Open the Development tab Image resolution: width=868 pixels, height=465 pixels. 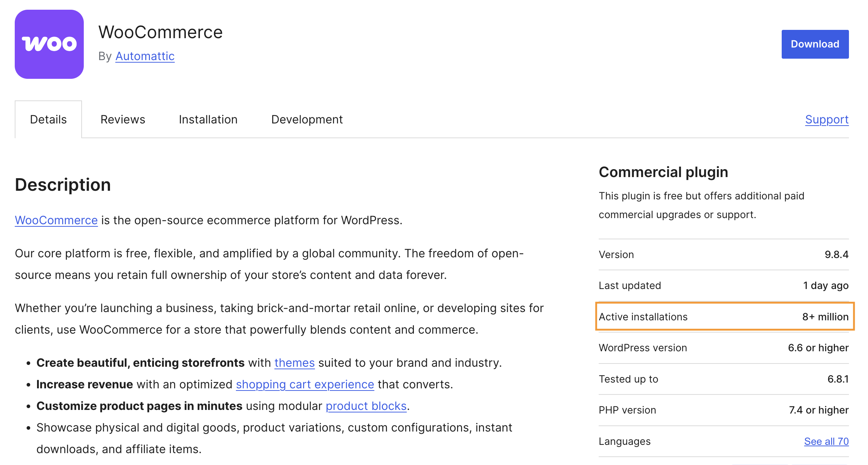(x=307, y=119)
